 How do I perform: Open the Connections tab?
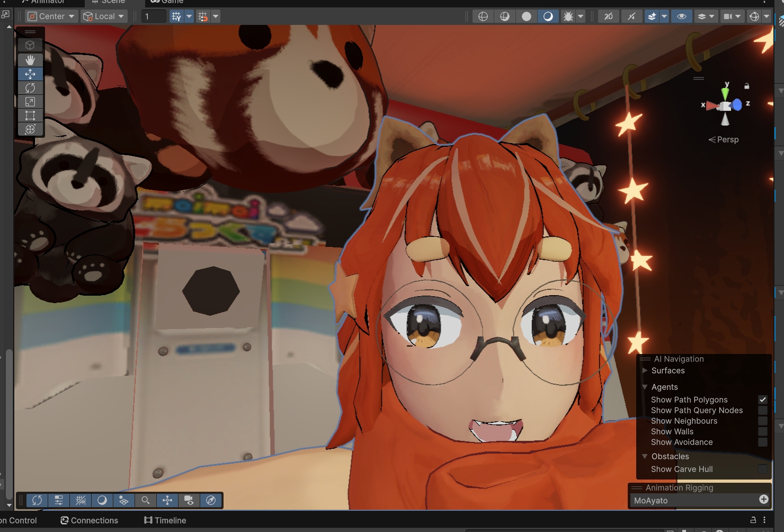89,520
